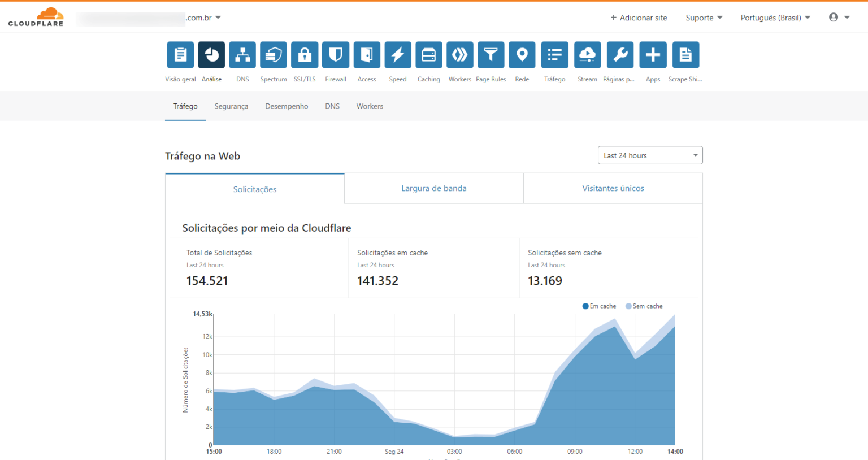Open the Largura de banda tab

[433, 188]
